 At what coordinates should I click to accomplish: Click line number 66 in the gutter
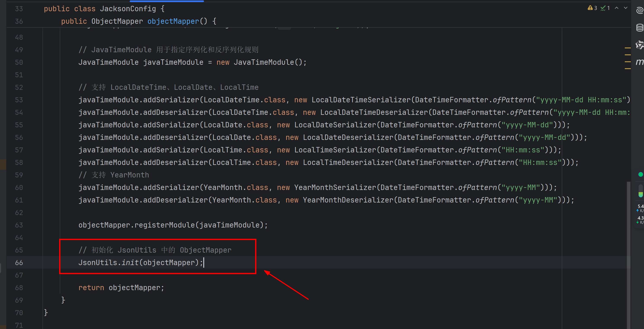(19, 263)
